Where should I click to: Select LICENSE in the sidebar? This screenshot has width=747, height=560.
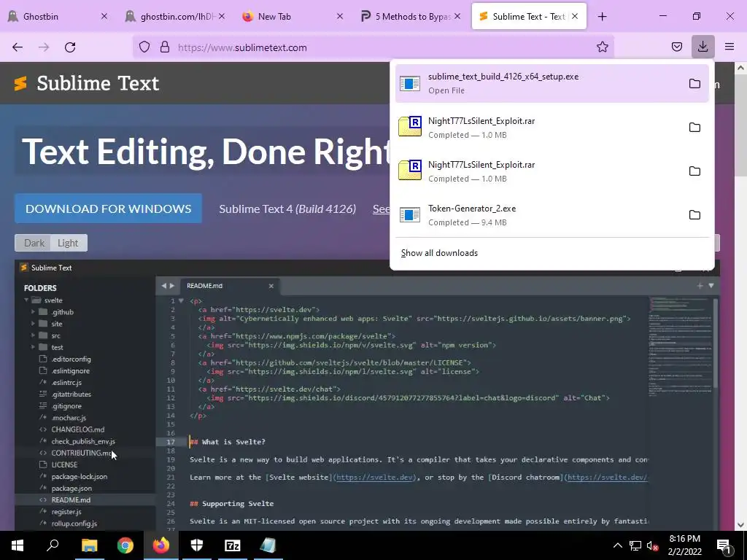(64, 464)
